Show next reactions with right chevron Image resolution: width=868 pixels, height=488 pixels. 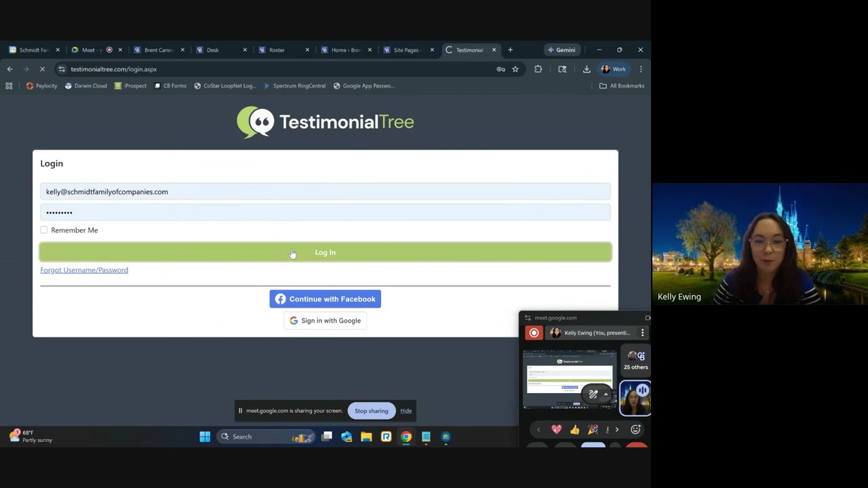(616, 430)
